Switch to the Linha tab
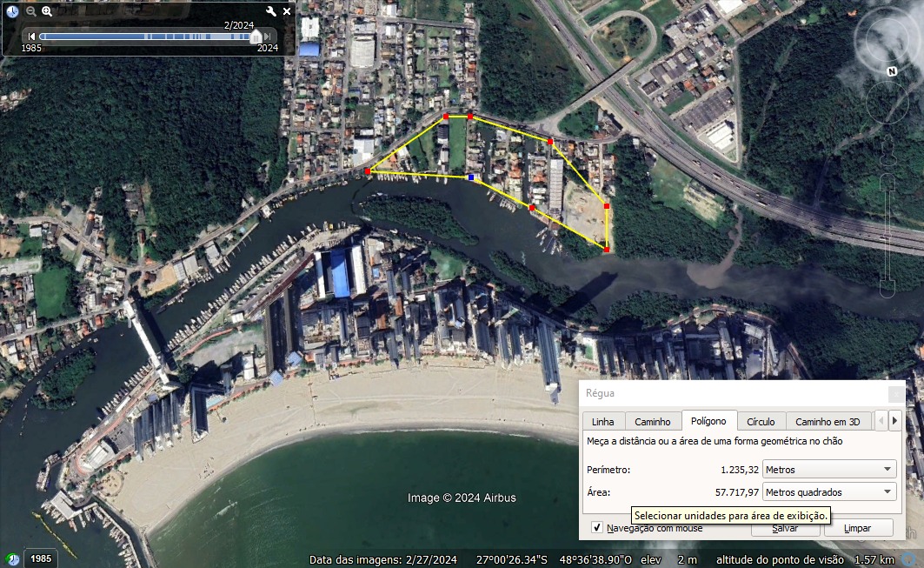 [x=602, y=422]
